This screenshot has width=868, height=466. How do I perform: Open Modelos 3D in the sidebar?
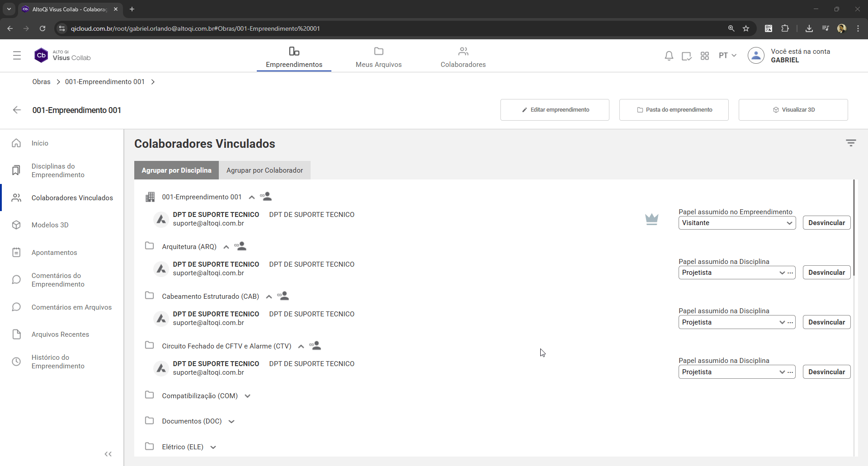pyautogui.click(x=50, y=225)
